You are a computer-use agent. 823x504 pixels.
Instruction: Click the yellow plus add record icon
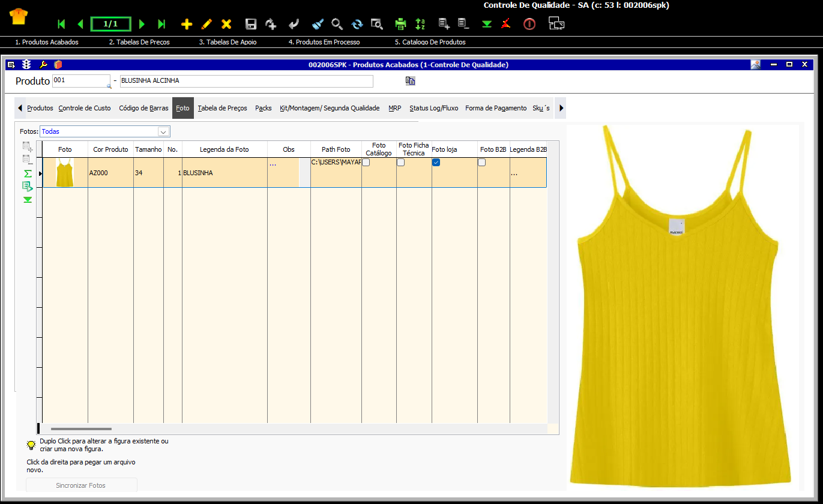pyautogui.click(x=187, y=24)
